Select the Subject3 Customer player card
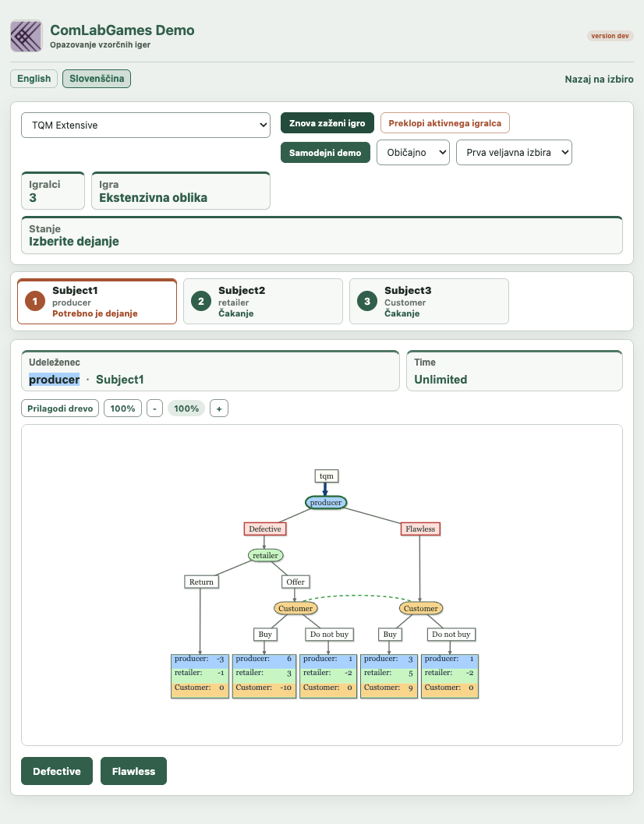 (429, 302)
